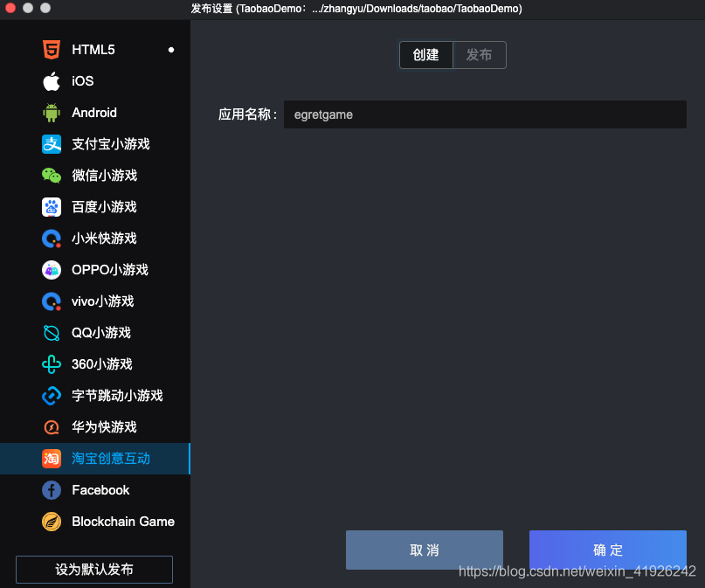This screenshot has width=705, height=588.
Task: Click the HTML5 shield icon
Action: tap(52, 50)
